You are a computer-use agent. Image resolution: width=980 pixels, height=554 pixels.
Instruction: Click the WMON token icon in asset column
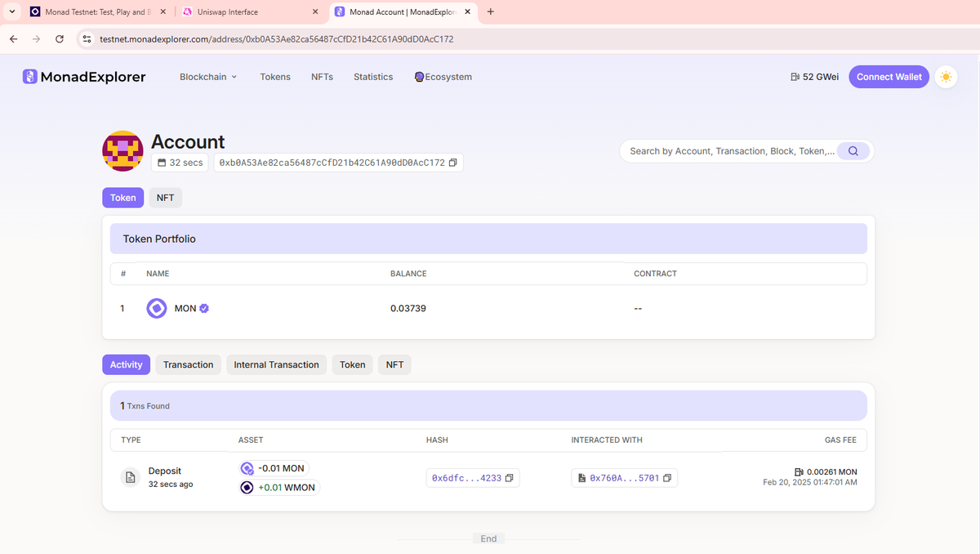(x=247, y=487)
